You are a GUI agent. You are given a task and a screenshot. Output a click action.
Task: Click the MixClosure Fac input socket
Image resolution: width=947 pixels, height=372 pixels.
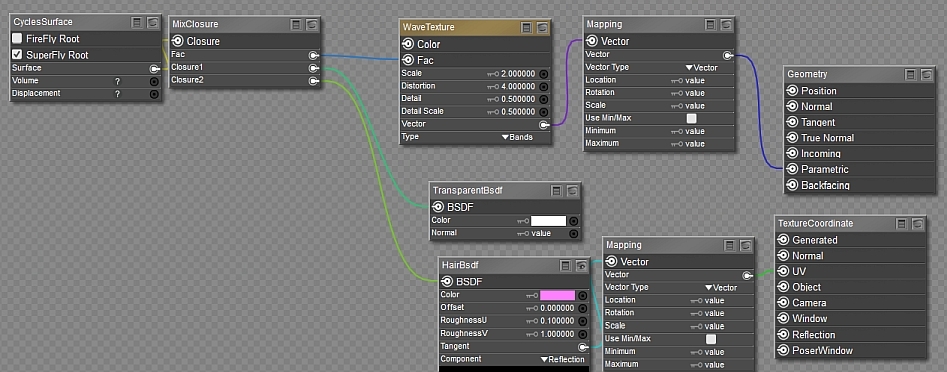coord(313,56)
